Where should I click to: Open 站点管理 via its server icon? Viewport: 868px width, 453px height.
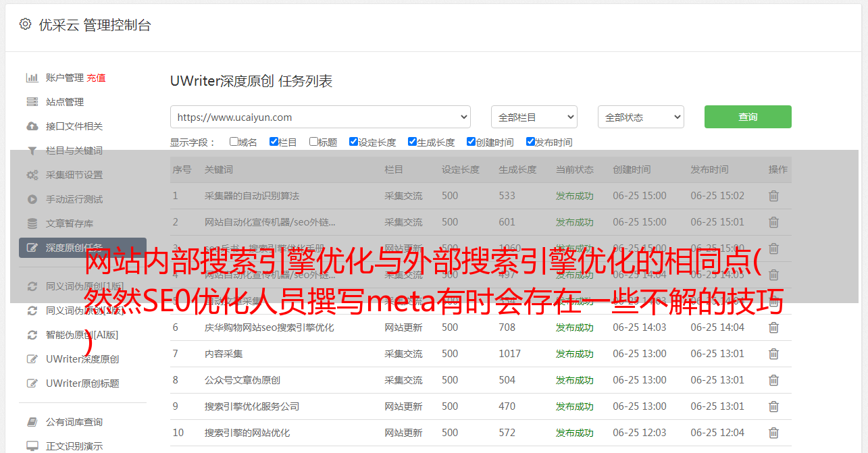click(32, 102)
